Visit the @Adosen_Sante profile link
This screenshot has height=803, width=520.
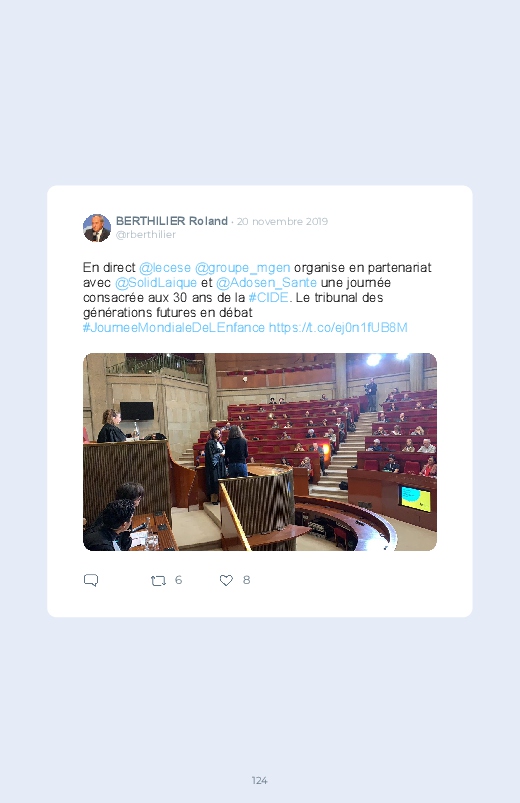pyautogui.click(x=266, y=283)
